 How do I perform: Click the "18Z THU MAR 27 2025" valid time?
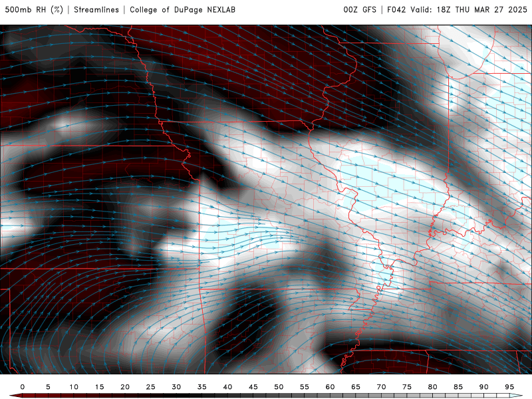[x=481, y=10]
